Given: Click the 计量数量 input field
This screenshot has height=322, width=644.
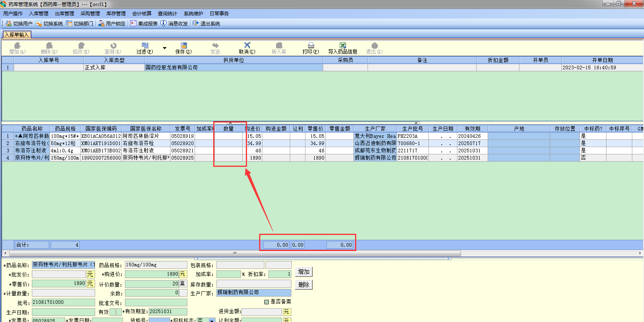Looking at the screenshot, I should 64,293.
